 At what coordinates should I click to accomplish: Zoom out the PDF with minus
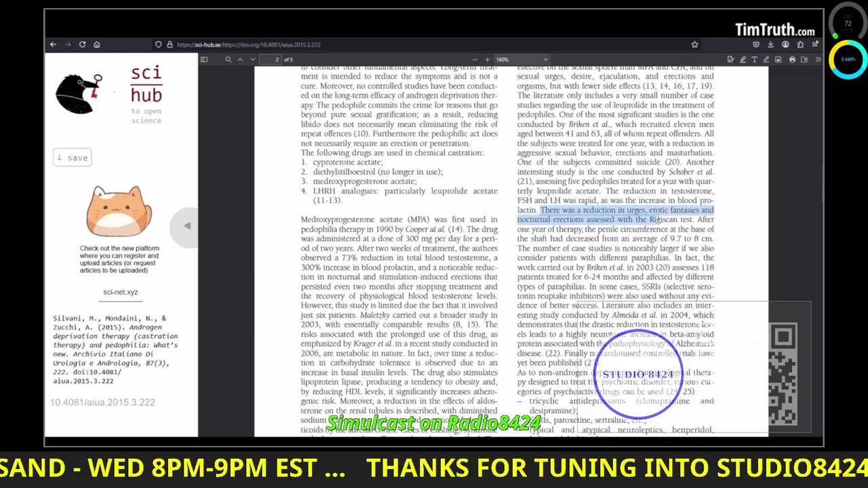(x=475, y=60)
